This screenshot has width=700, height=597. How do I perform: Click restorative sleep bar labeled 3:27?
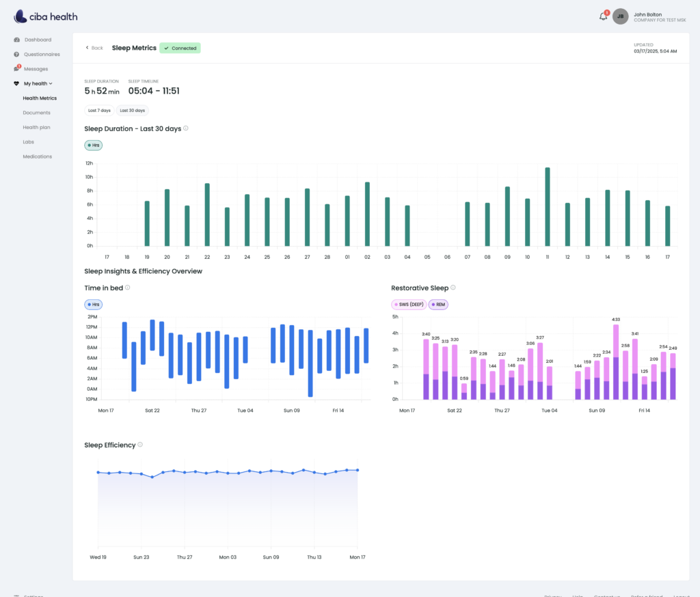click(x=540, y=371)
